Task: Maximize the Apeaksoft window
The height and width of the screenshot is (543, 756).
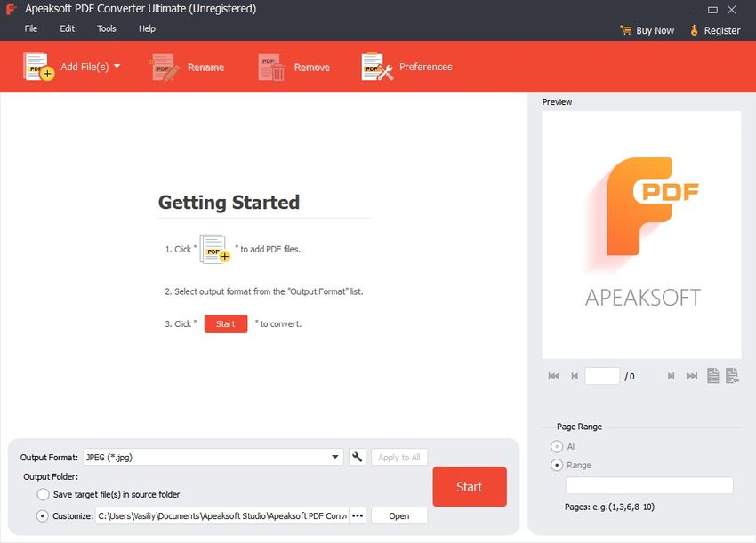Action: pyautogui.click(x=712, y=10)
